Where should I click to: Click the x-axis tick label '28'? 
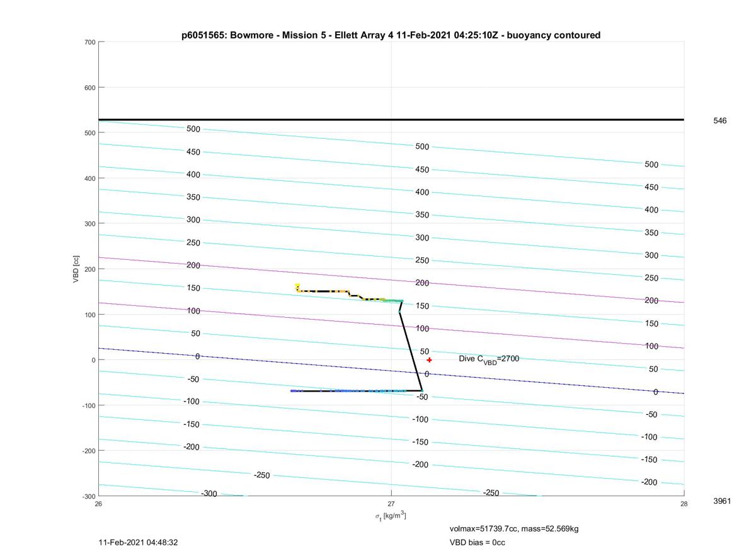[684, 503]
